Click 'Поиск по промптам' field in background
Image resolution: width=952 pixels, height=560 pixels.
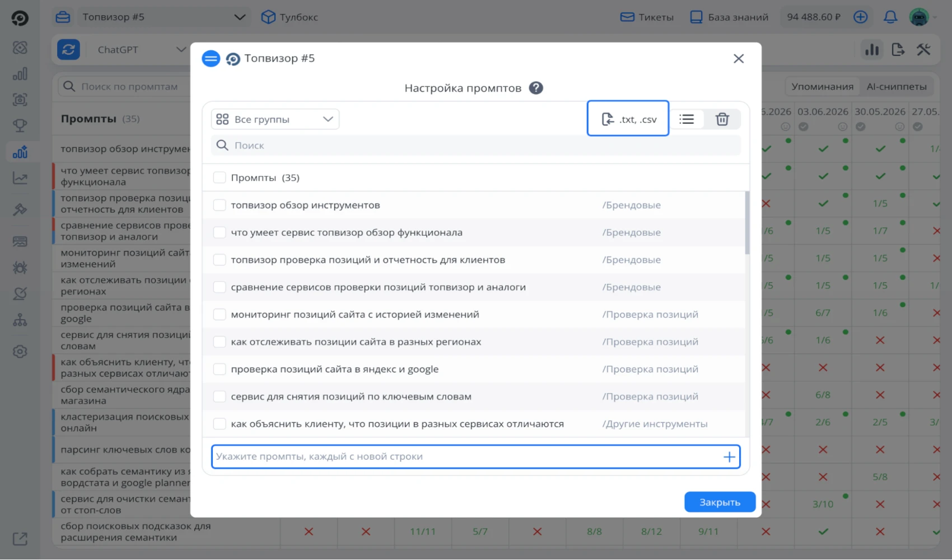[x=124, y=86]
